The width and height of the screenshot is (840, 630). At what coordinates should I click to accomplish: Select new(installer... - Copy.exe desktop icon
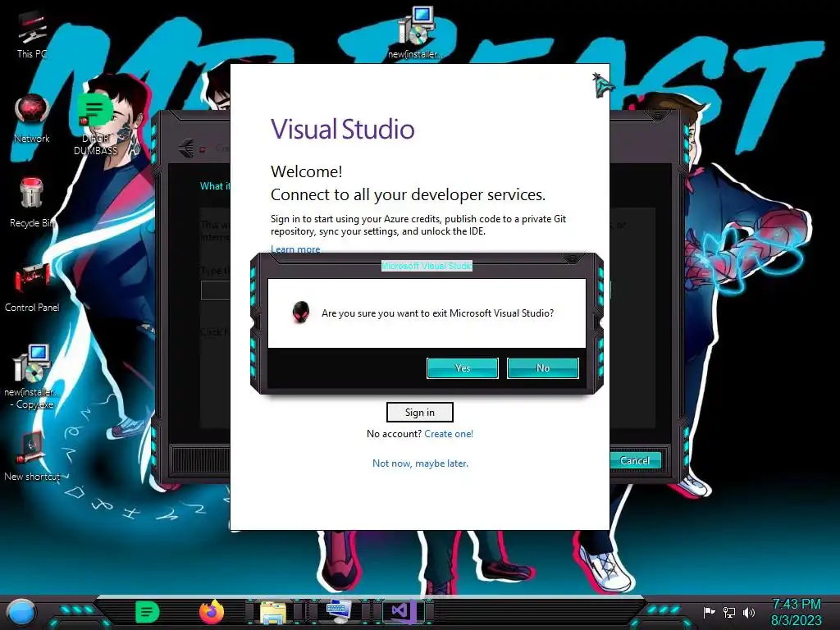(32, 377)
